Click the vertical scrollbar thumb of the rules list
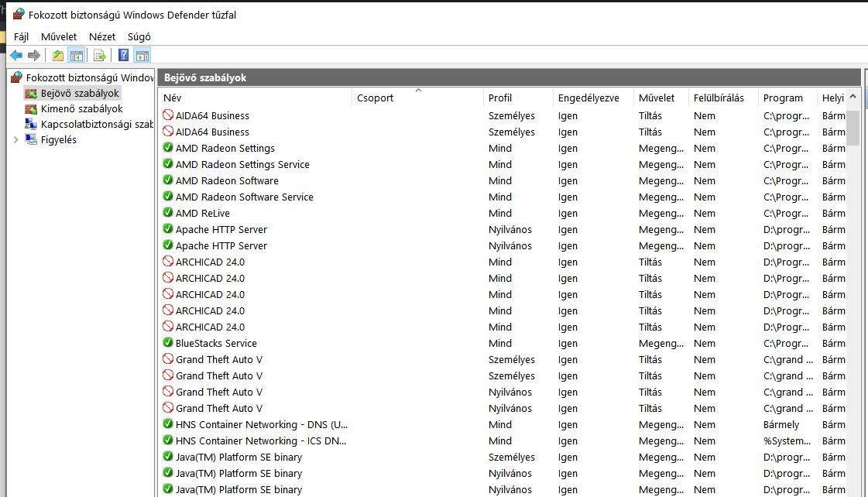This screenshot has height=497, width=868. click(853, 127)
